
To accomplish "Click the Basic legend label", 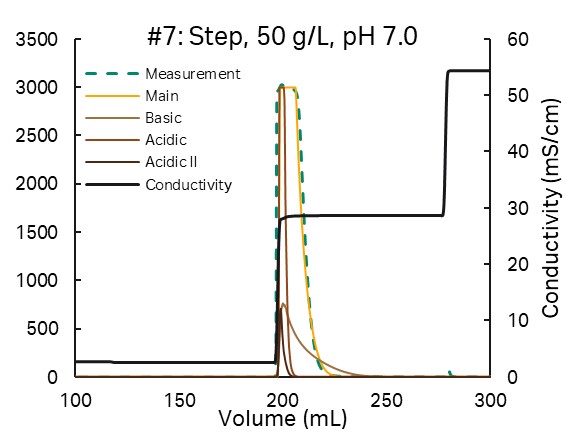I will pos(163,118).
